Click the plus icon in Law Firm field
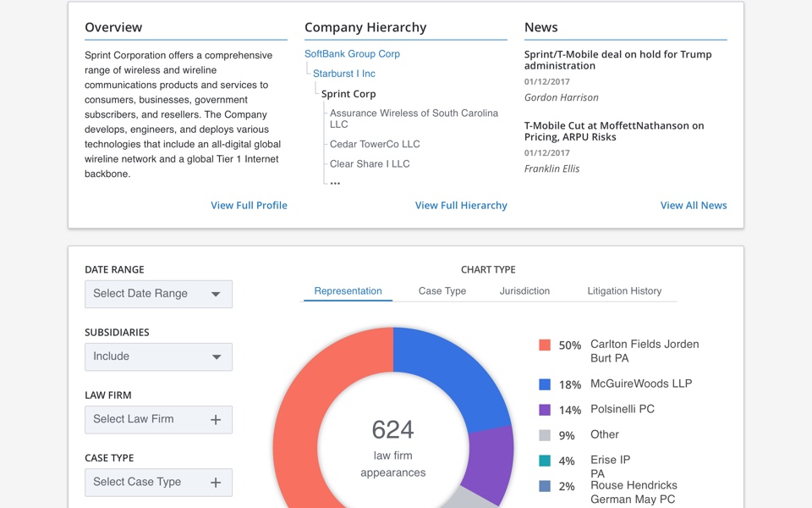Screen dimensions: 812x508 point(216,420)
